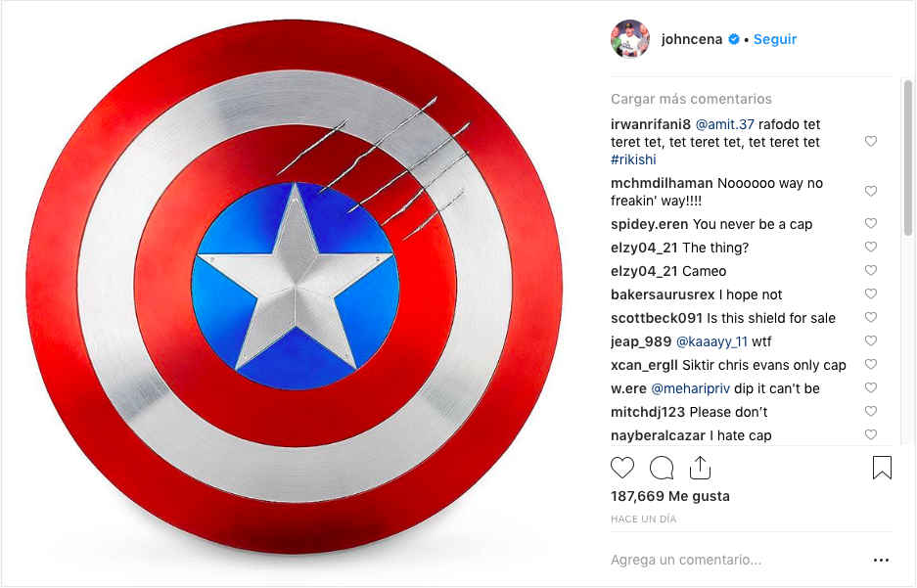Viewport: 917px width, 588px height.
Task: Click the 'Agrega un comentario' field
Action: 737,560
